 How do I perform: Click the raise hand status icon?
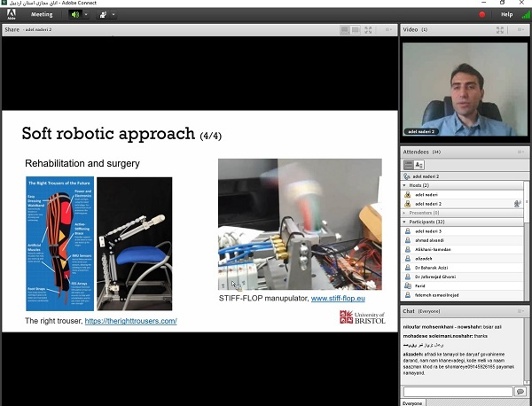[102, 14]
